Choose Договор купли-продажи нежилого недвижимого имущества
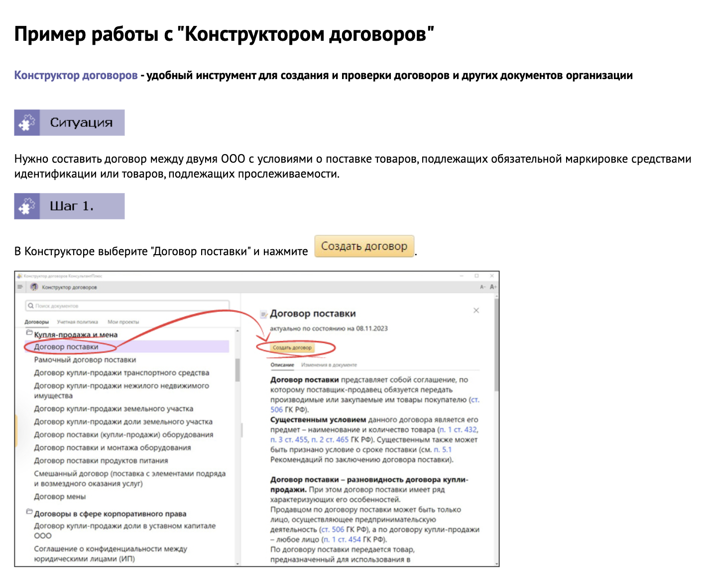 121,391
